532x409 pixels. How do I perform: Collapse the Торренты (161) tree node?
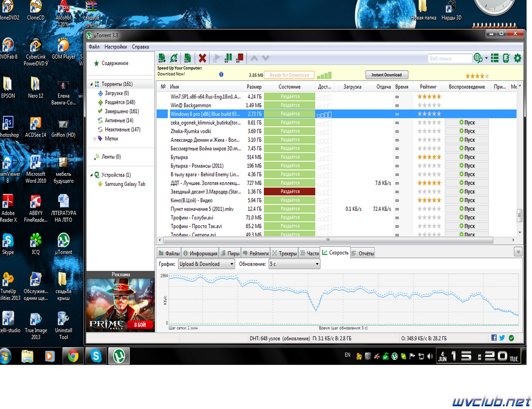[91, 84]
